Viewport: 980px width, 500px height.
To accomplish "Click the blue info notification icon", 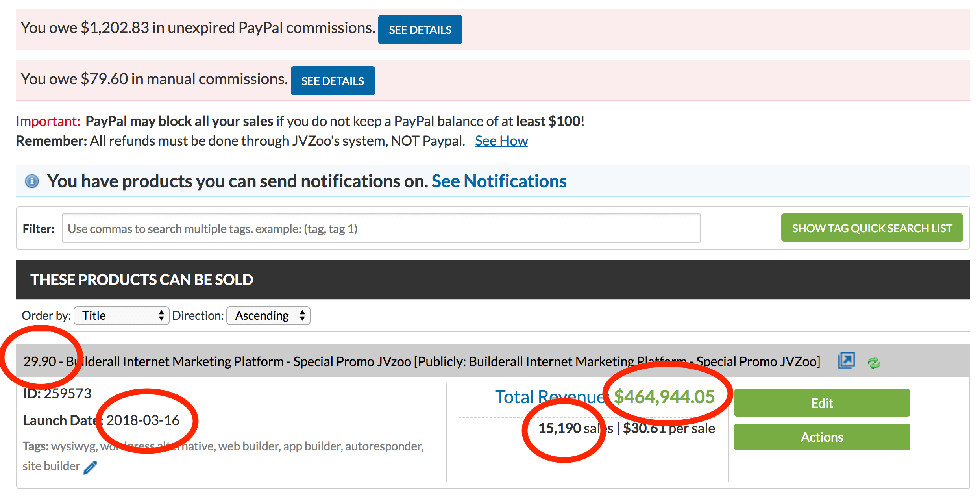I will click(x=32, y=181).
